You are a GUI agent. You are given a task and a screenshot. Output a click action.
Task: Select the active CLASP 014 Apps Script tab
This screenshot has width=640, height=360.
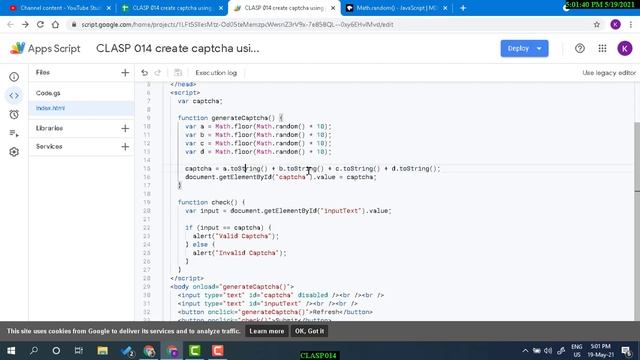[x=284, y=8]
